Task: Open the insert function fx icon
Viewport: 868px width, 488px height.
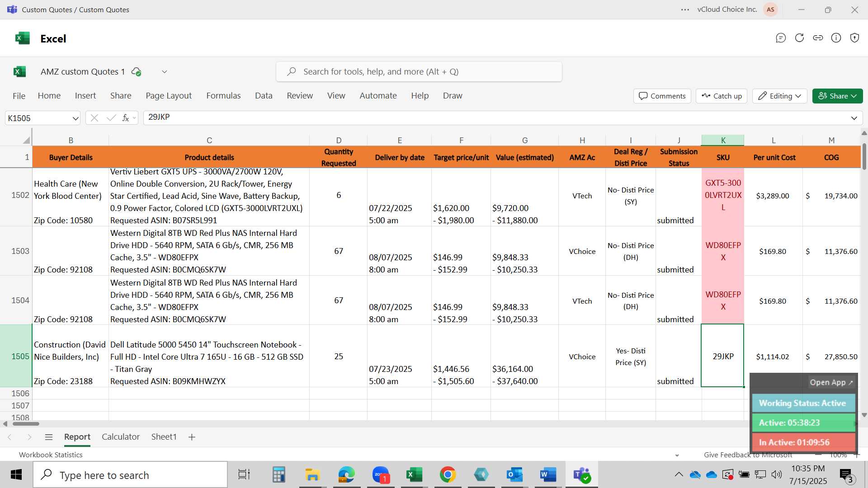Action: (x=126, y=118)
